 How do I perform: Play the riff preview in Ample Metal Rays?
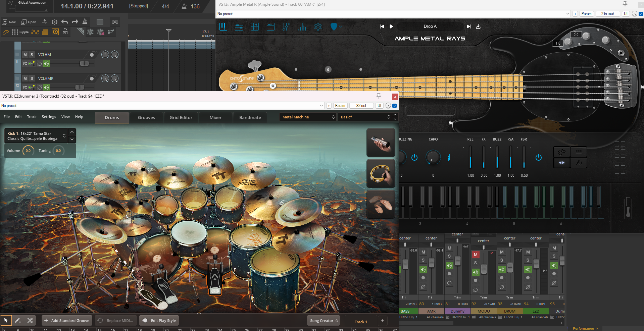click(391, 26)
